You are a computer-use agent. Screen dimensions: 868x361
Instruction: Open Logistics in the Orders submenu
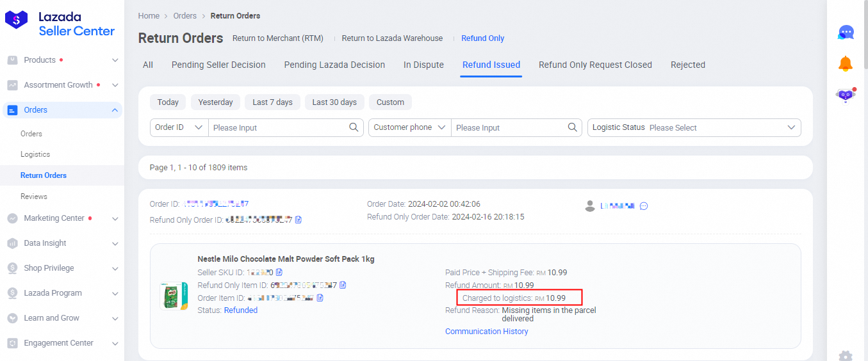pyautogui.click(x=35, y=154)
